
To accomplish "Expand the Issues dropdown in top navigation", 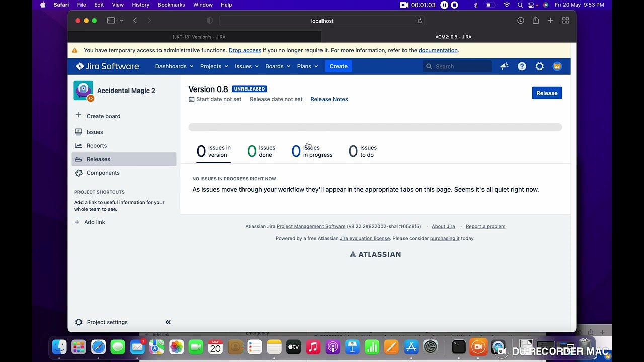I will 247,66.
